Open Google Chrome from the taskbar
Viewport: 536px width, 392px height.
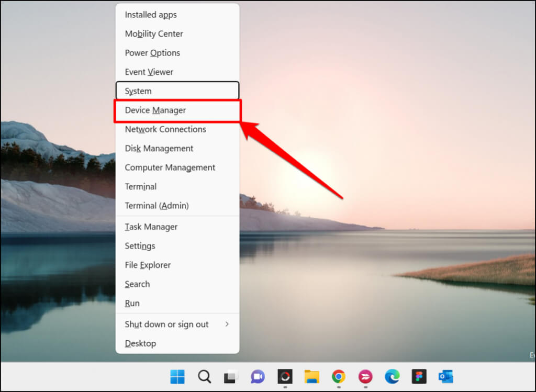click(x=338, y=377)
